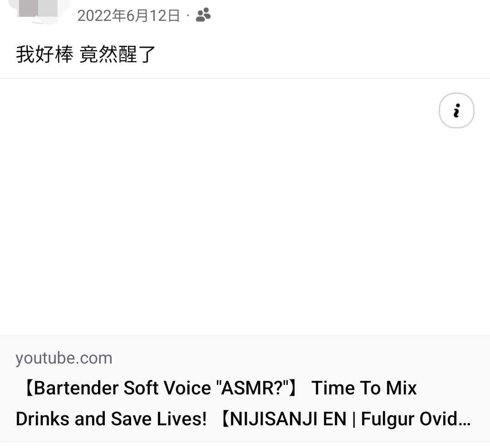This screenshot has height=448, width=490.
Task: Click the friends audience icon beside date
Action: coord(203,15)
